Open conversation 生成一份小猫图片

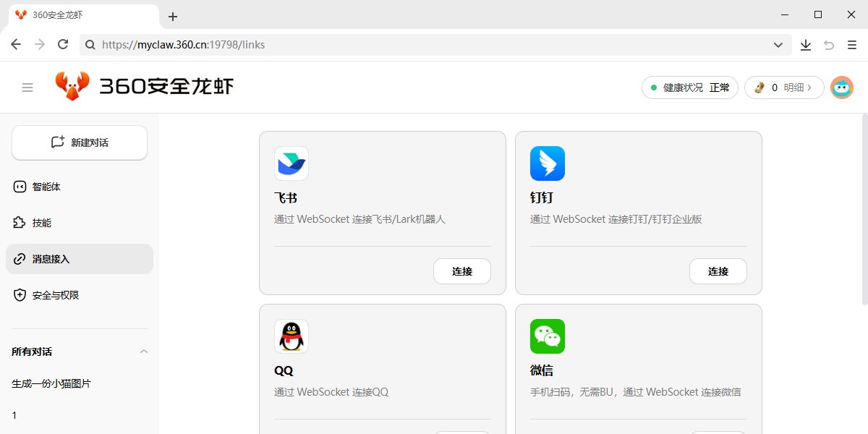[51, 383]
